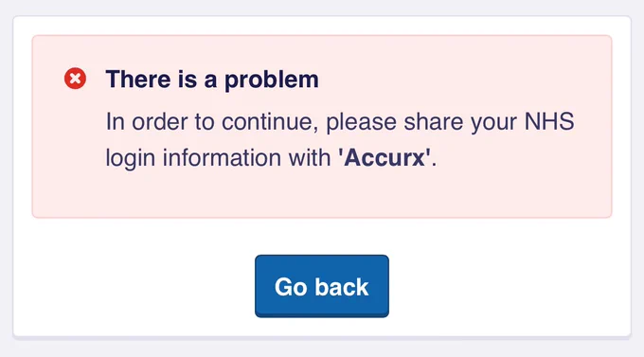Image resolution: width=644 pixels, height=357 pixels.
Task: Click the bold 'Accurx' text
Action: click(x=384, y=157)
